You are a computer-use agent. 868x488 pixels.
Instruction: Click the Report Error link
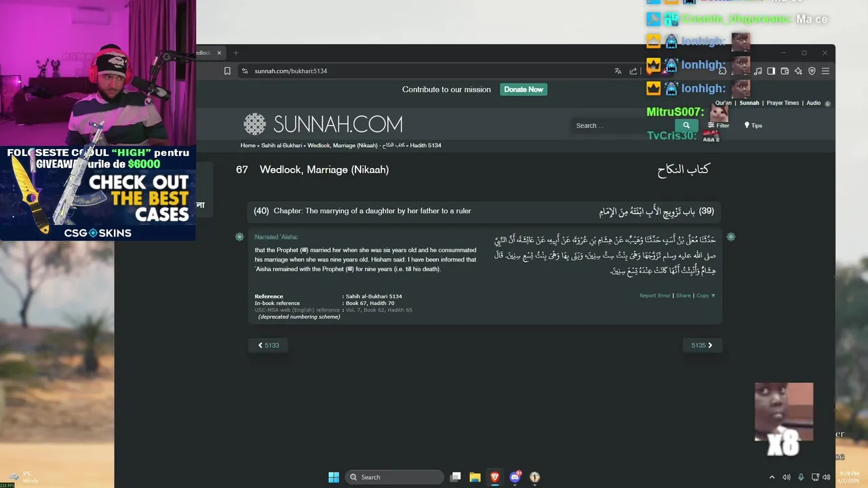pyautogui.click(x=654, y=296)
